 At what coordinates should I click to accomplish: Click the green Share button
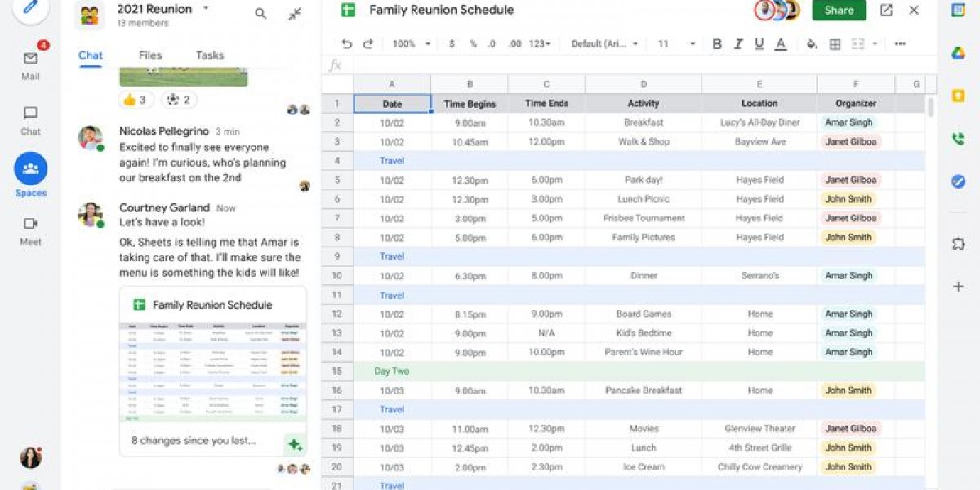coord(839,11)
